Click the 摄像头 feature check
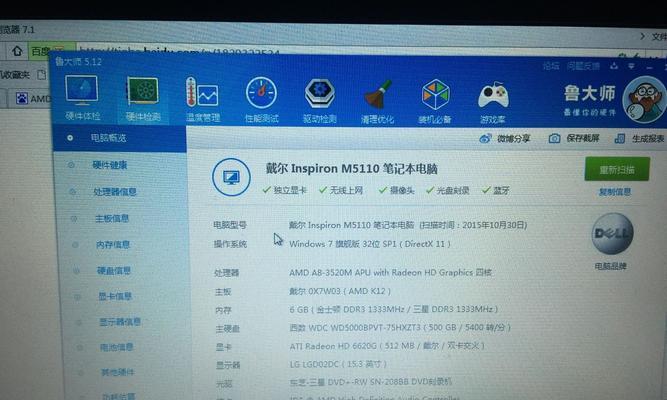Screen dimensions: 667x400 point(396,190)
